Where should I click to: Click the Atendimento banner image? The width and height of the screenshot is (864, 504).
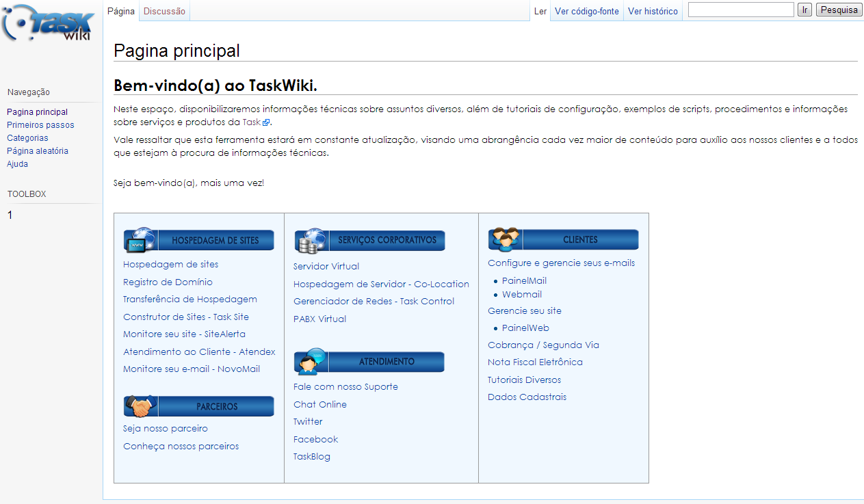click(x=369, y=361)
